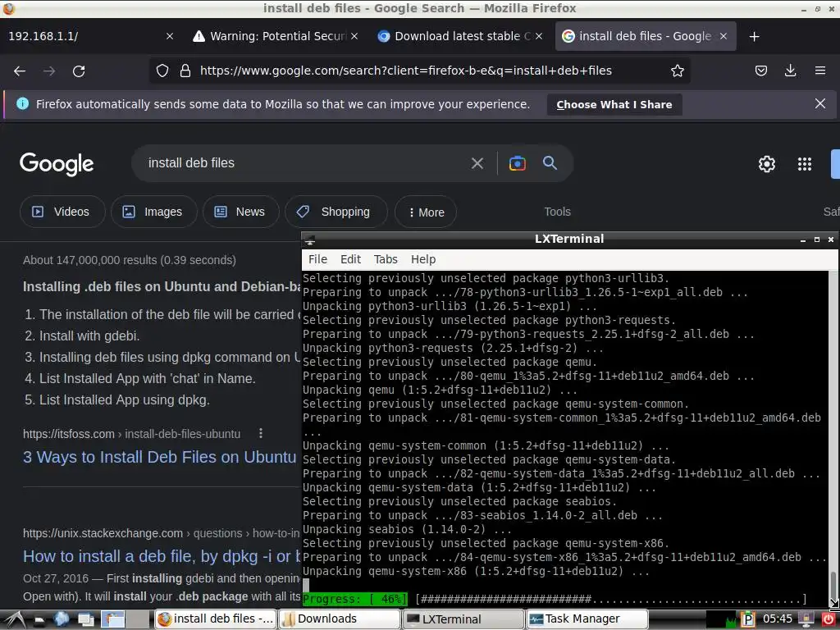Click the red power button in the system tray
Image resolution: width=840 pixels, height=630 pixels.
pyautogui.click(x=829, y=619)
